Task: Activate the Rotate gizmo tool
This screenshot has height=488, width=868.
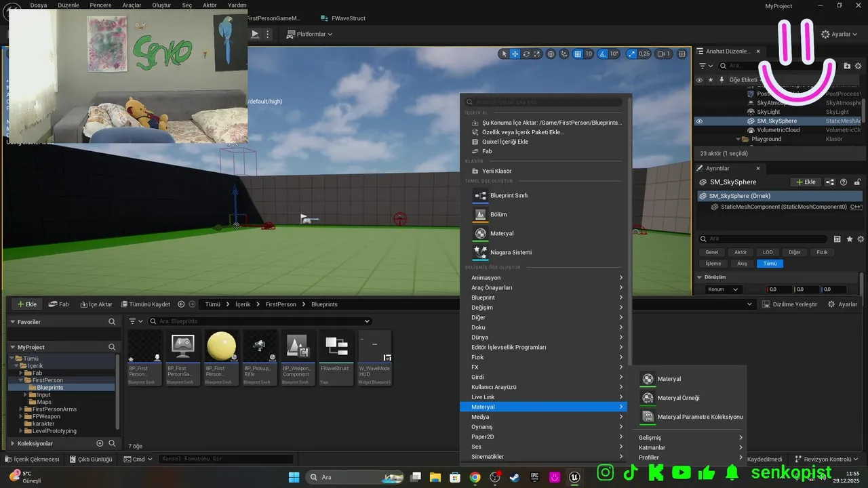Action: click(526, 54)
